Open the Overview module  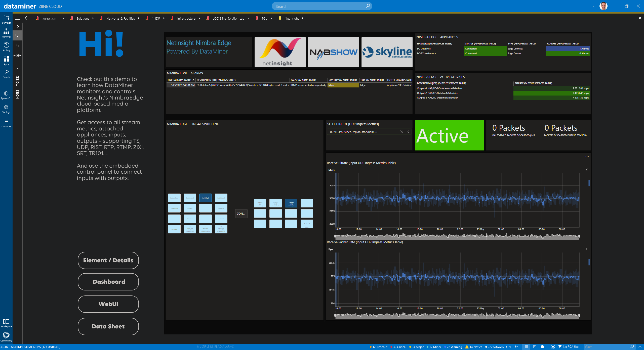coord(6,123)
